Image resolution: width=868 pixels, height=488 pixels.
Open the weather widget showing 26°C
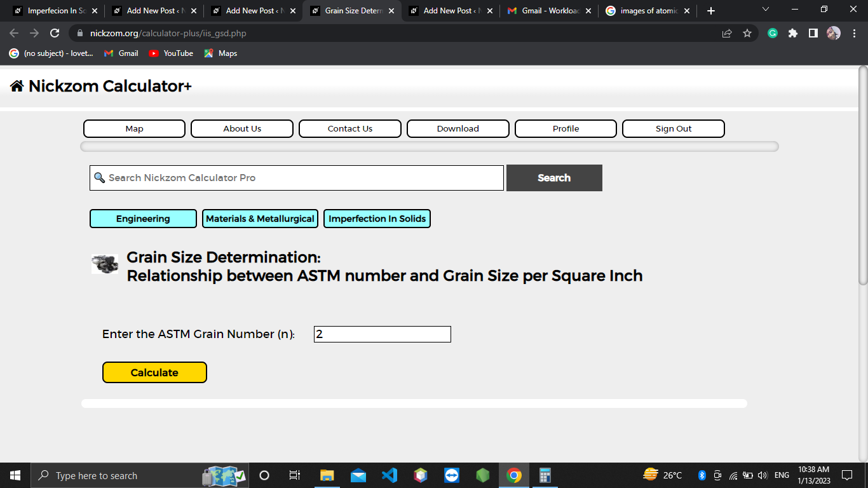click(662, 475)
